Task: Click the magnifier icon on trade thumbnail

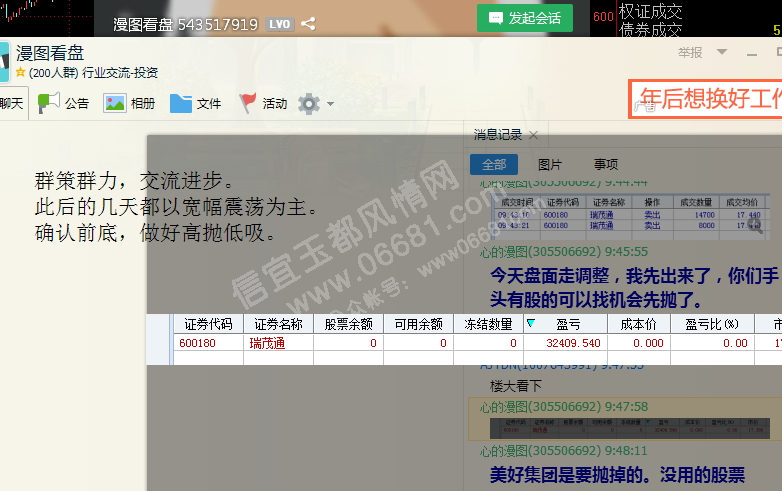Action: pyautogui.click(x=755, y=227)
